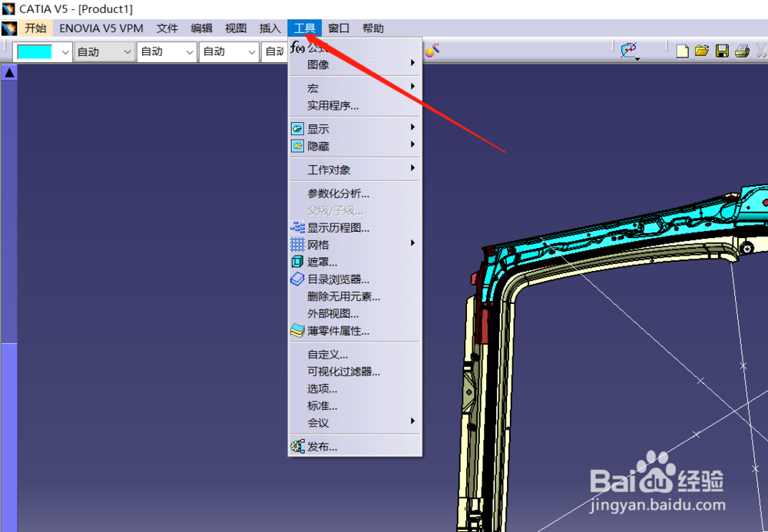Create a new document with New icon
Image resolution: width=768 pixels, height=532 pixels.
pos(682,51)
